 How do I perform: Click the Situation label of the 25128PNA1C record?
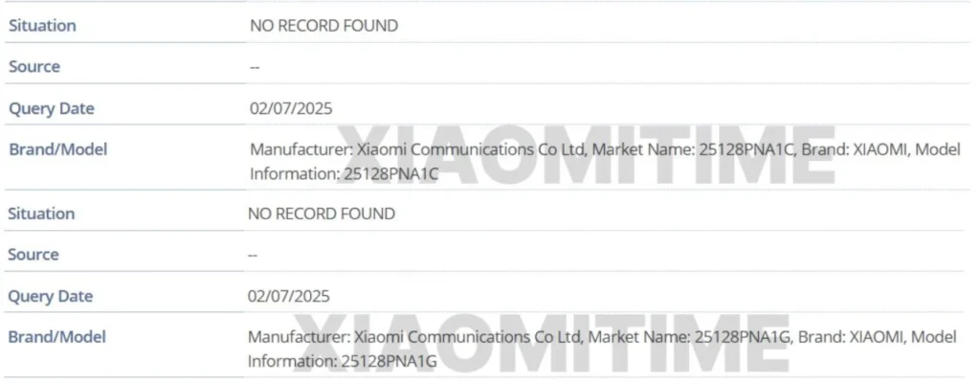42,26
